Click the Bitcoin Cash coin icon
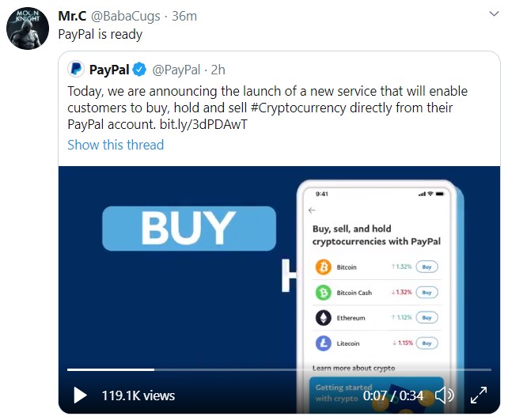The width and height of the screenshot is (508, 420). pyautogui.click(x=323, y=293)
